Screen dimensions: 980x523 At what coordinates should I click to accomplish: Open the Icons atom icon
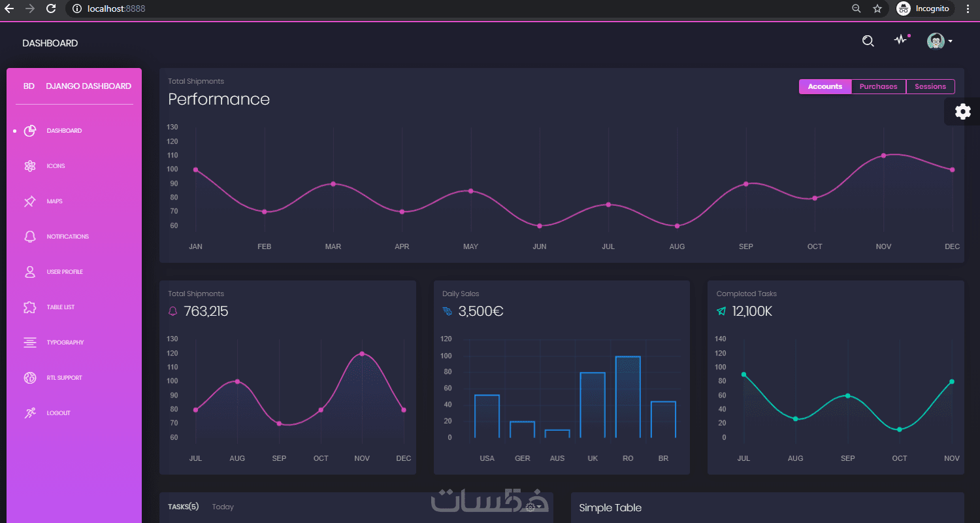30,166
